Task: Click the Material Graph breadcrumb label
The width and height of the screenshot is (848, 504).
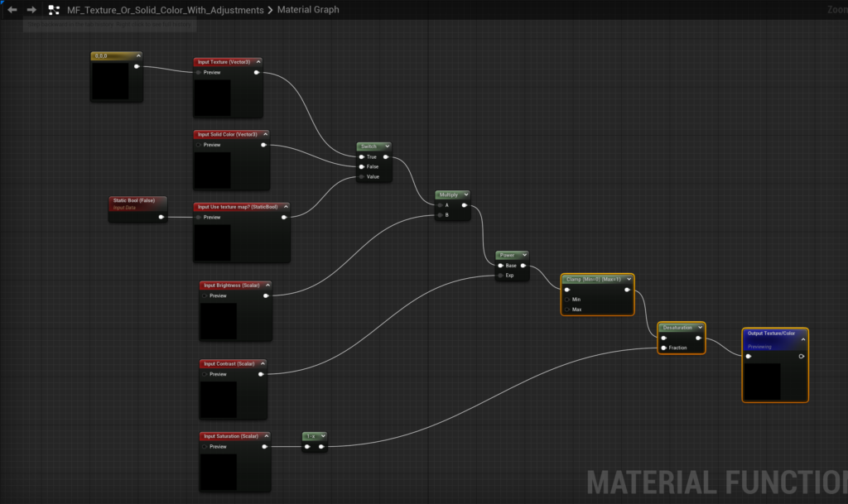Action: tap(308, 10)
